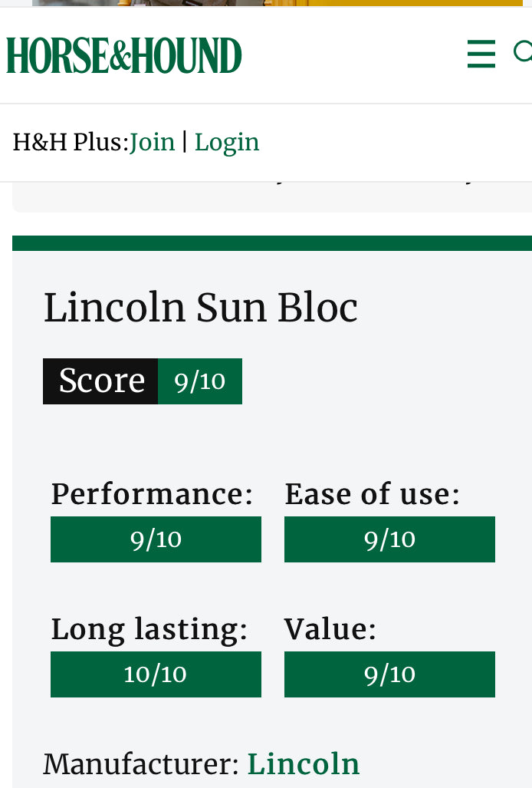This screenshot has height=788, width=532.
Task: Click the Ease of use rating bar
Action: (389, 539)
